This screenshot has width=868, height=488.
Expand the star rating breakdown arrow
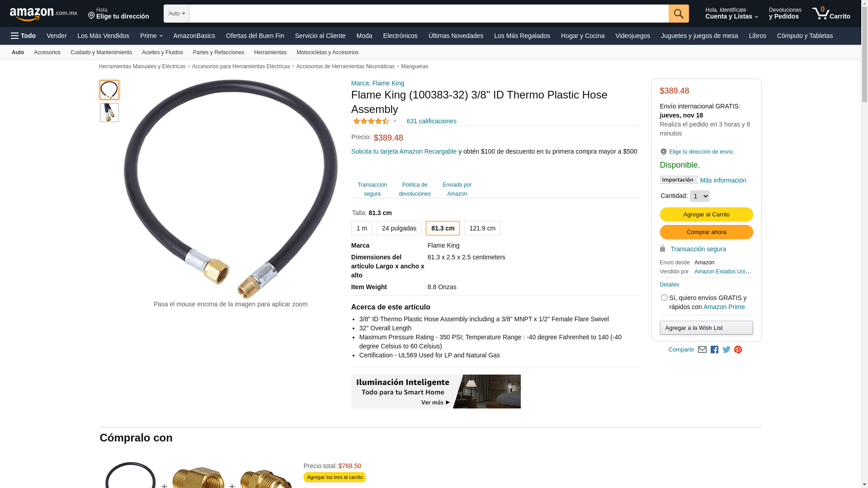(395, 121)
